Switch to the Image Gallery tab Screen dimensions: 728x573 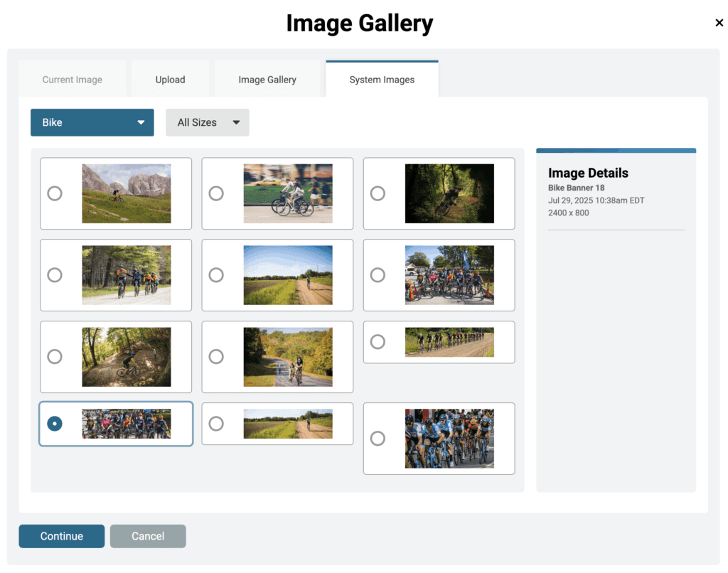267,80
